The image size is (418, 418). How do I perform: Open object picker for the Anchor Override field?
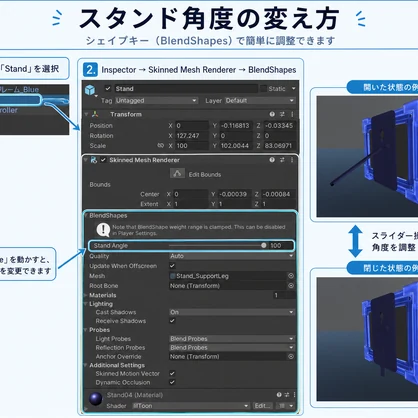[x=291, y=357]
